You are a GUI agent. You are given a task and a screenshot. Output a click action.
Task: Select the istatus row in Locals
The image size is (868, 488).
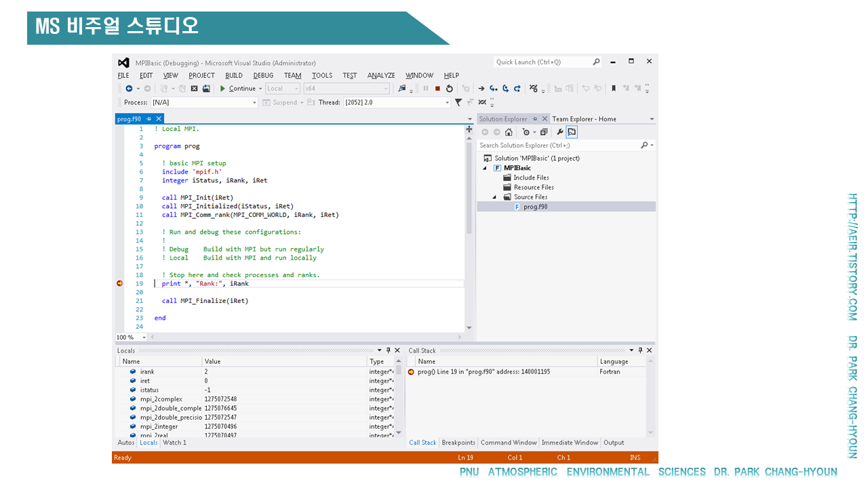[x=254, y=390]
